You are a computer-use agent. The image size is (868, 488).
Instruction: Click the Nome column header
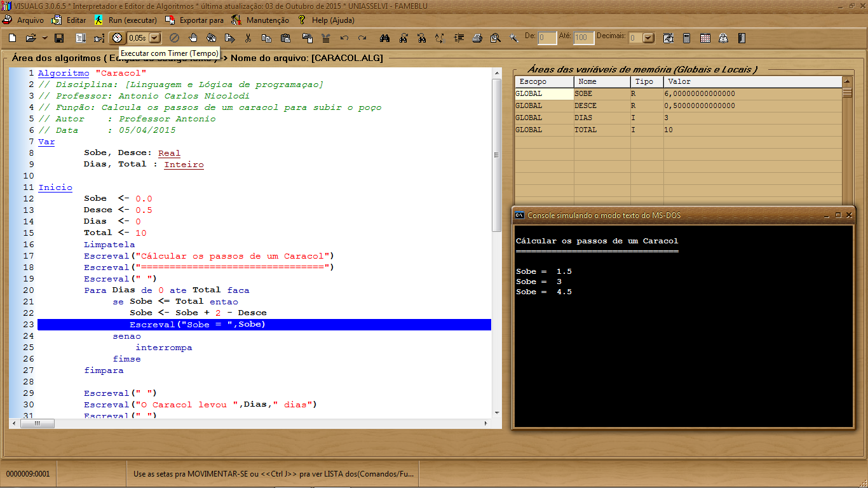point(602,81)
